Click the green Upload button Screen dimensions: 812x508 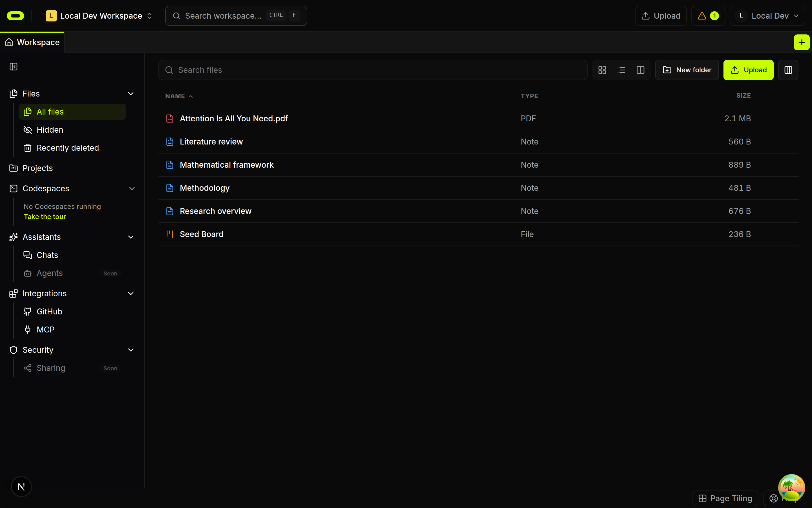(x=748, y=70)
